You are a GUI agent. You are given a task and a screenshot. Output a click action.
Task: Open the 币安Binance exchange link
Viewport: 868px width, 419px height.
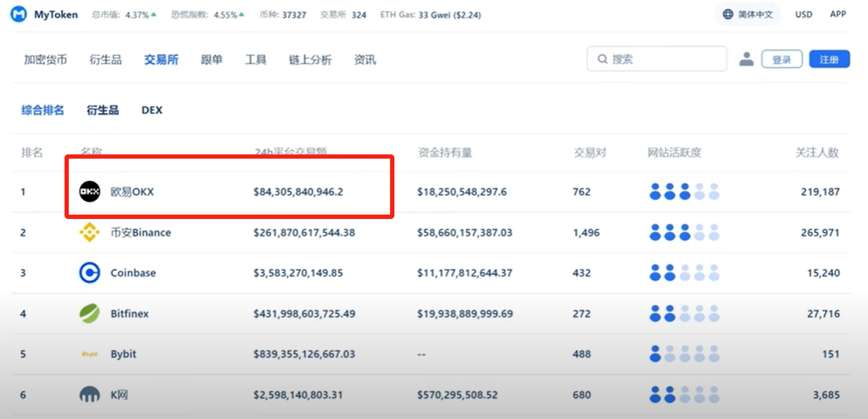[140, 232]
